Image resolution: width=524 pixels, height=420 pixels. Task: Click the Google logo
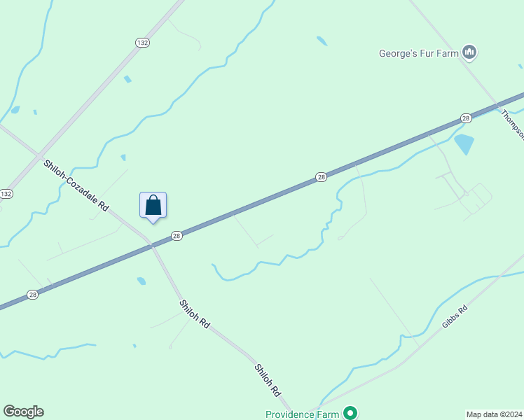pyautogui.click(x=23, y=412)
